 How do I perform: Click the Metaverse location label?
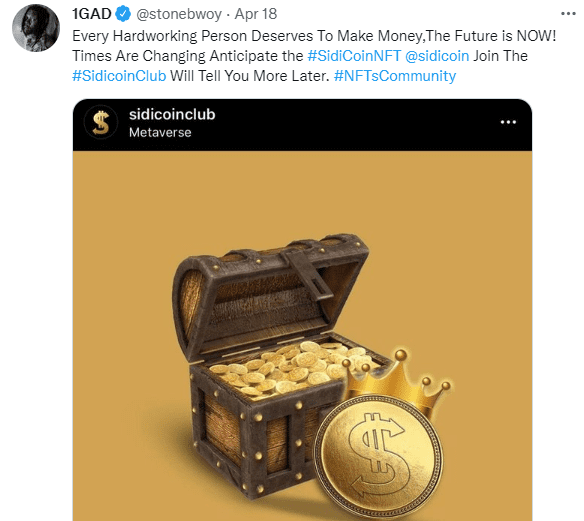[x=160, y=133]
